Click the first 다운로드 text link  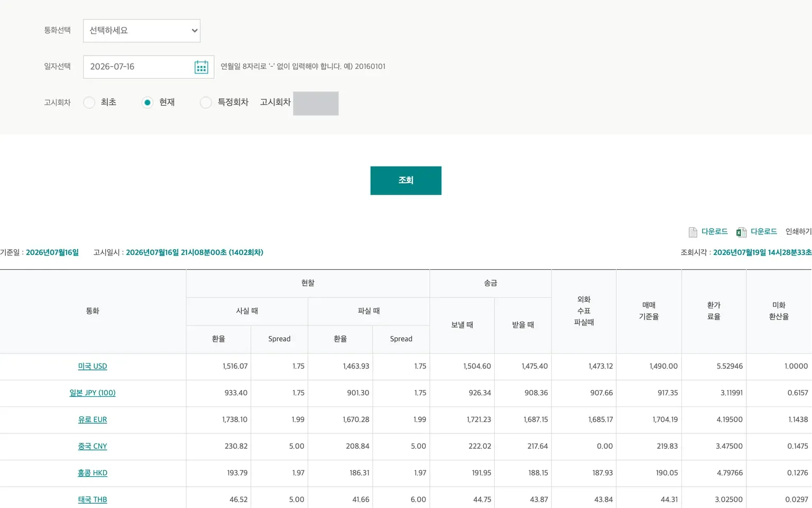(x=714, y=232)
